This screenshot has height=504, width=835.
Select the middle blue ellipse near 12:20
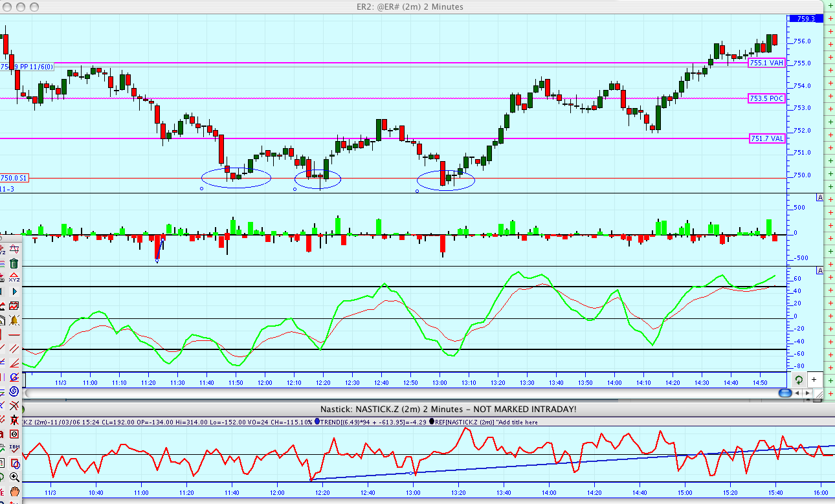[318, 179]
